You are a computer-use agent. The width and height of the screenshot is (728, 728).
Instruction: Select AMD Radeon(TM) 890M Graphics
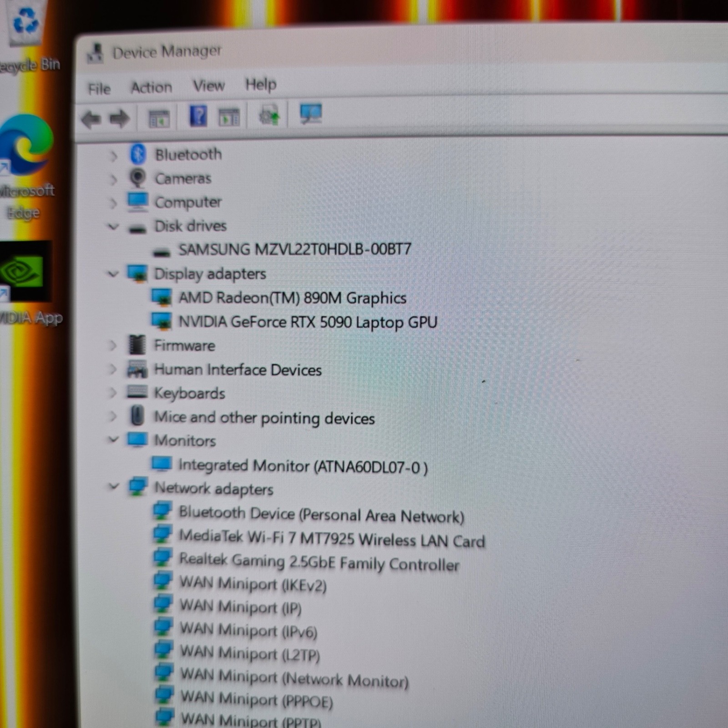292,298
